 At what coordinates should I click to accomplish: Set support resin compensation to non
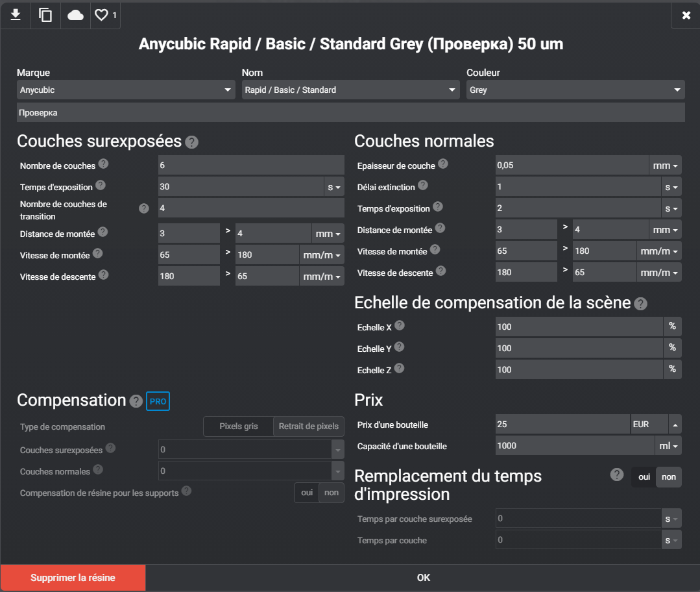332,493
